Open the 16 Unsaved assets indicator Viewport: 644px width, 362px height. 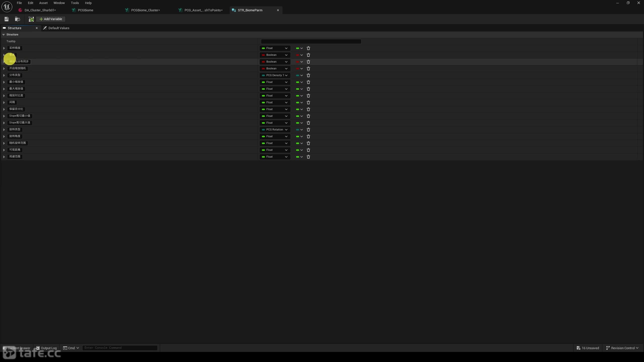click(588, 348)
